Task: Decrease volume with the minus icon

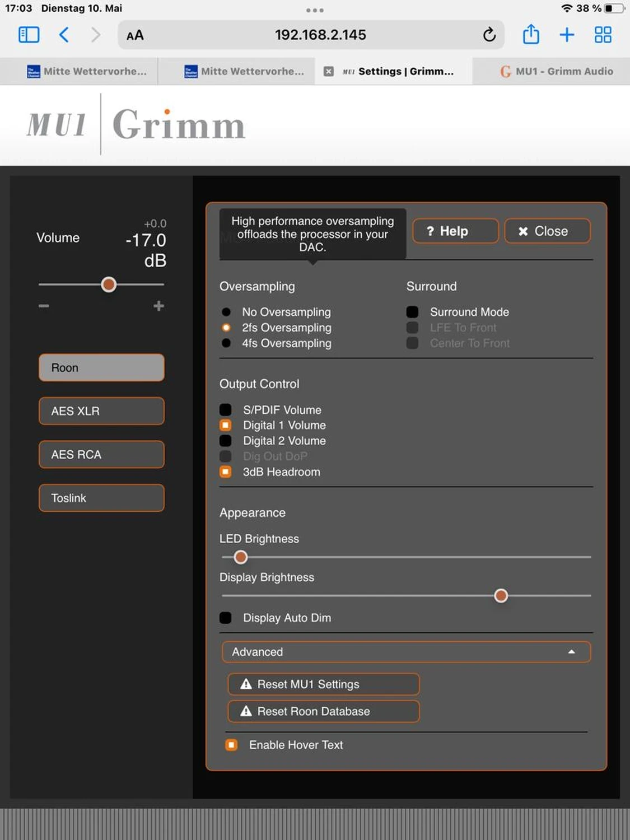Action: point(44,306)
